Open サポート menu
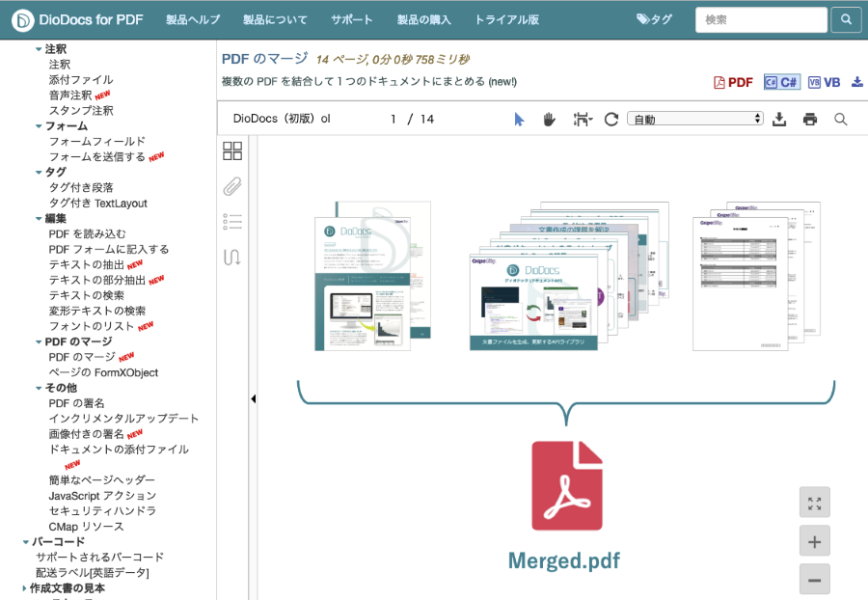This screenshot has height=600, width=868. [351, 20]
